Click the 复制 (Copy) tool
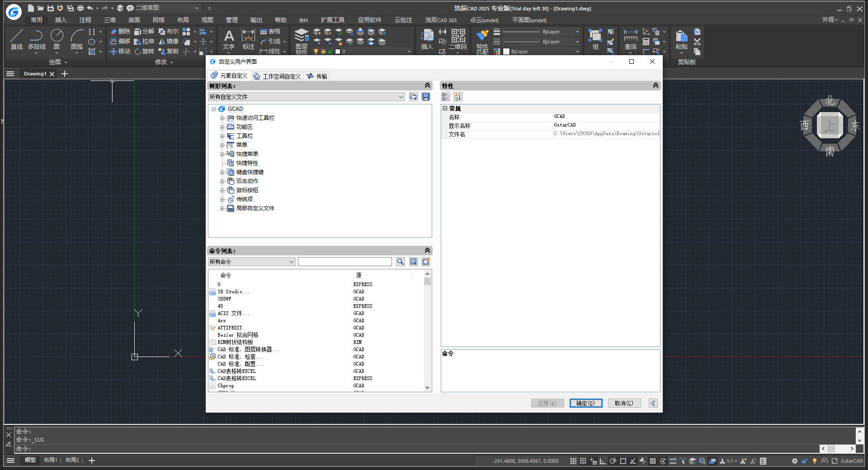 coord(169,52)
